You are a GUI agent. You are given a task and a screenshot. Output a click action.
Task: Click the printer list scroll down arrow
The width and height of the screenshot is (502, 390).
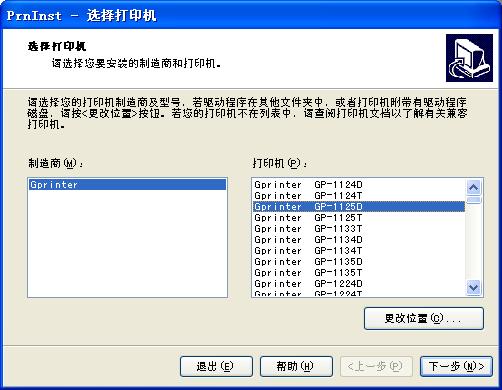474,287
